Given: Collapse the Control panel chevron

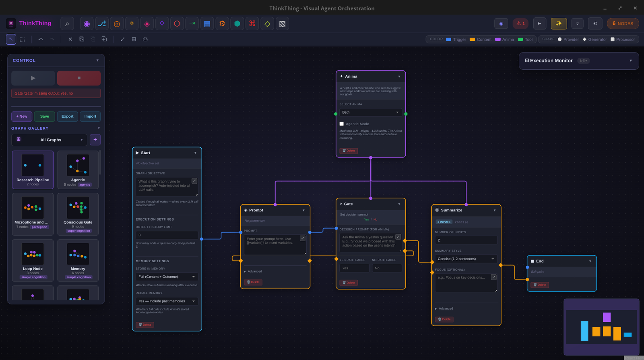Looking at the screenshot, I should [x=97, y=60].
